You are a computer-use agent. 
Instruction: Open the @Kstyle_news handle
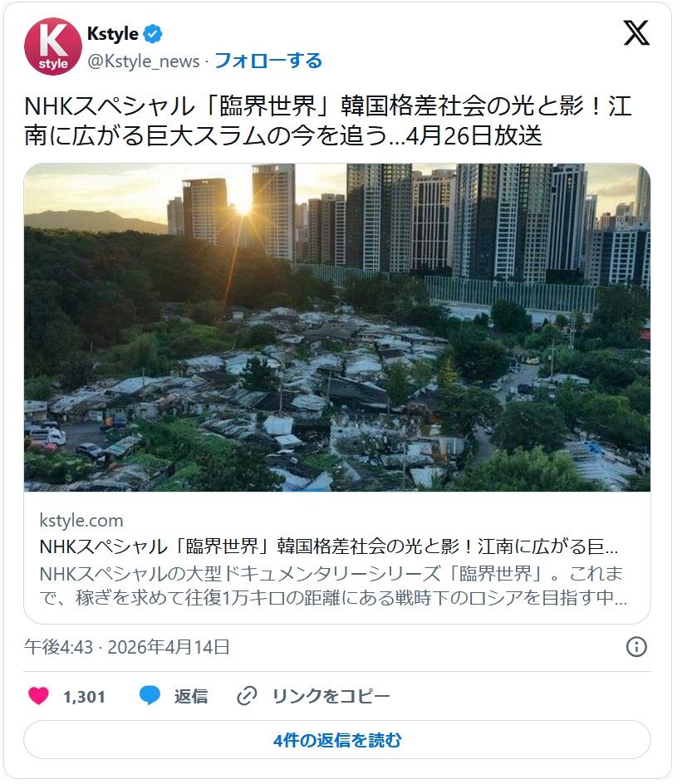[x=144, y=61]
